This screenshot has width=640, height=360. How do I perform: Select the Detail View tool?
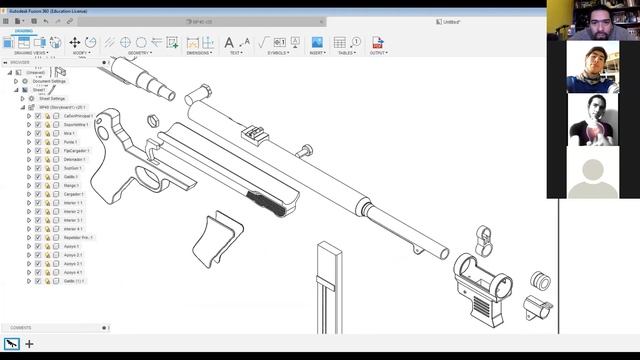coord(55,42)
